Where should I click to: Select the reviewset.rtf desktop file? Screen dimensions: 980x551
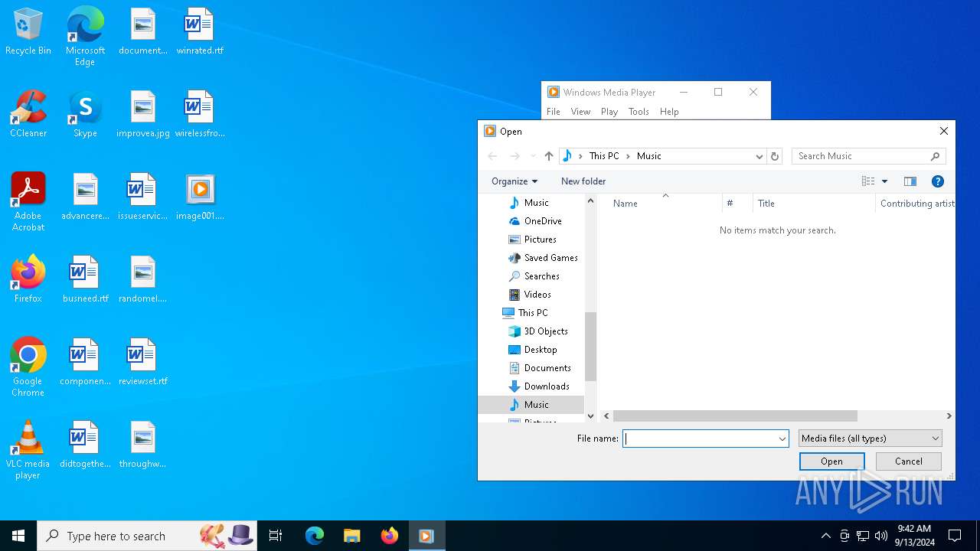(x=143, y=361)
